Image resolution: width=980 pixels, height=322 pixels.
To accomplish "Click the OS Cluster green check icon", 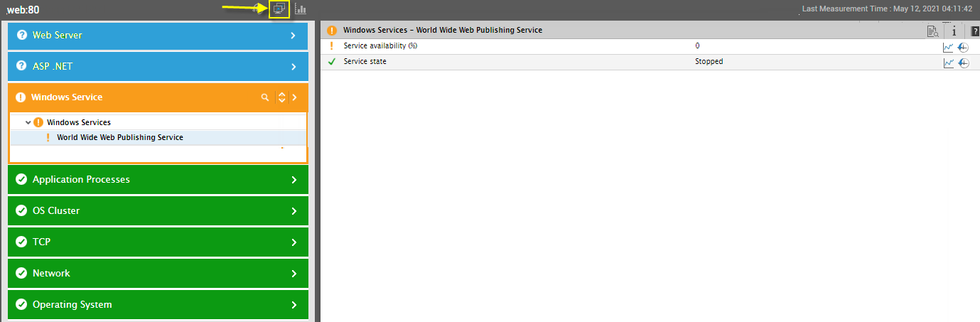I will click(x=21, y=211).
